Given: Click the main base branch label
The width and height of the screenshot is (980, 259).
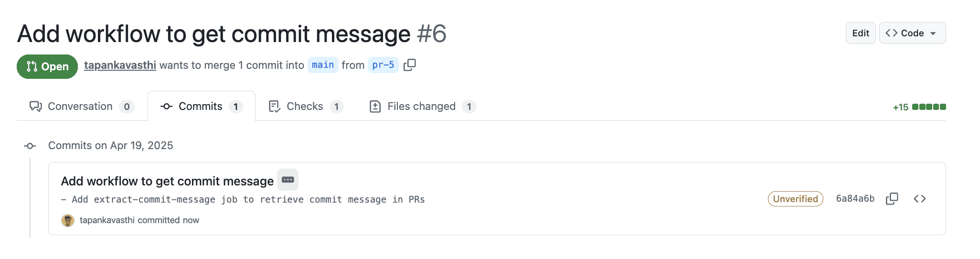Looking at the screenshot, I should (x=323, y=65).
